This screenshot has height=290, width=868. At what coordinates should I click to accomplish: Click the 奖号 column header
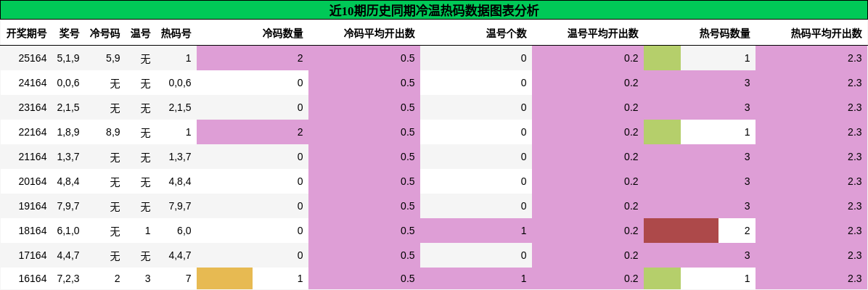click(69, 34)
